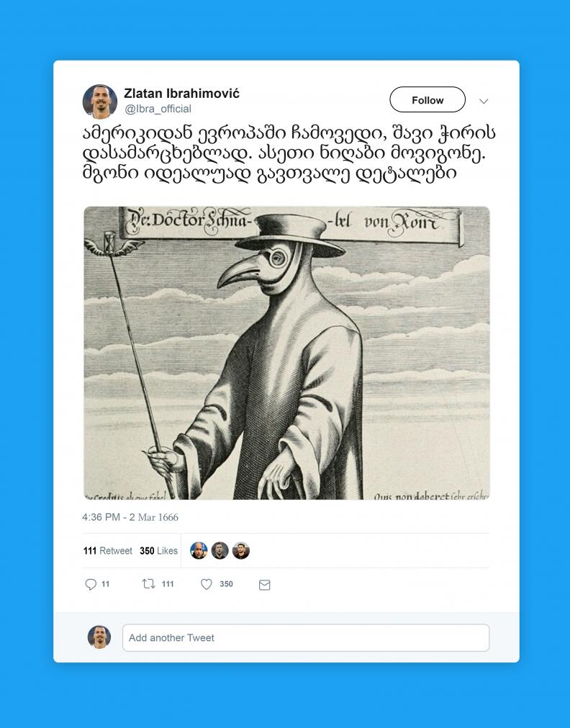Open Zlatan Ibrahimović's profile avatar
Viewport: 570px width, 728px height.
(x=100, y=102)
